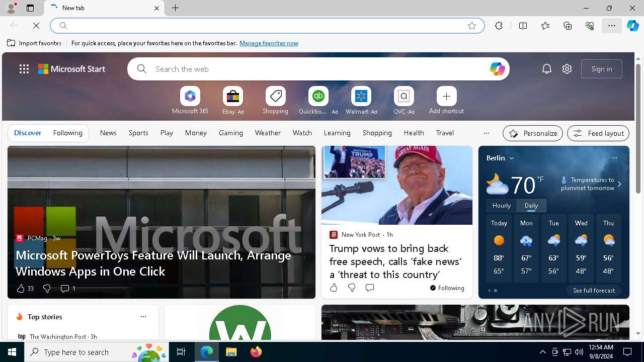Launch Firefox from the taskbar

pos(256,352)
